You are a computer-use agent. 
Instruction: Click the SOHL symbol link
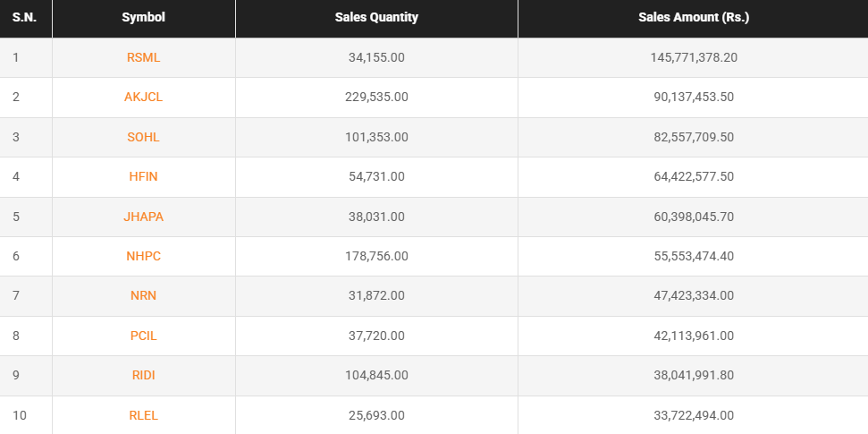click(x=143, y=137)
